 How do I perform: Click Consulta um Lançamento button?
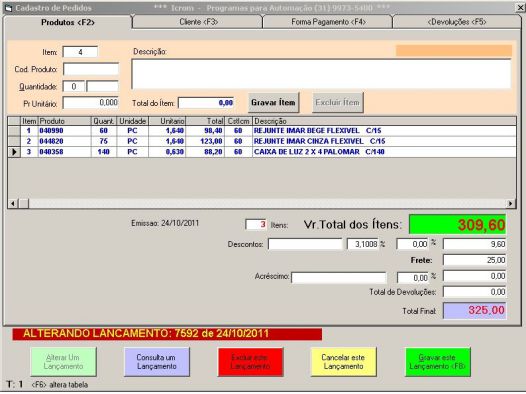[157, 362]
